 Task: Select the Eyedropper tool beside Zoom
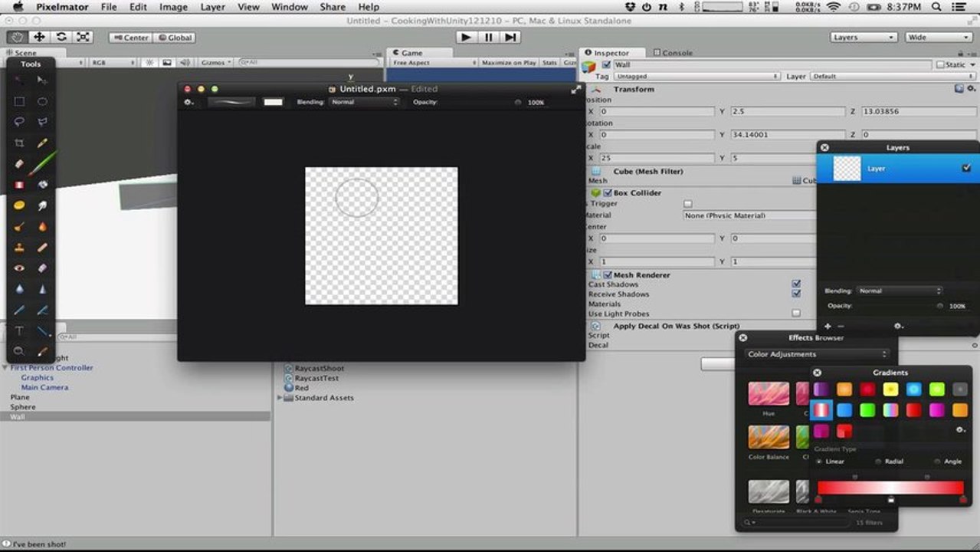[42, 351]
